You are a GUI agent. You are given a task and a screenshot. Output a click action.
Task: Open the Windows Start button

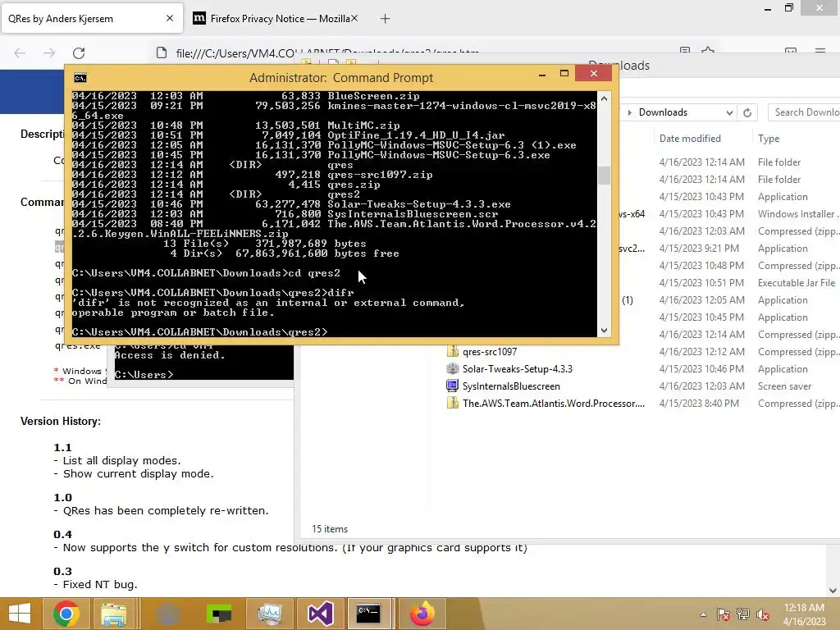[x=20, y=614]
